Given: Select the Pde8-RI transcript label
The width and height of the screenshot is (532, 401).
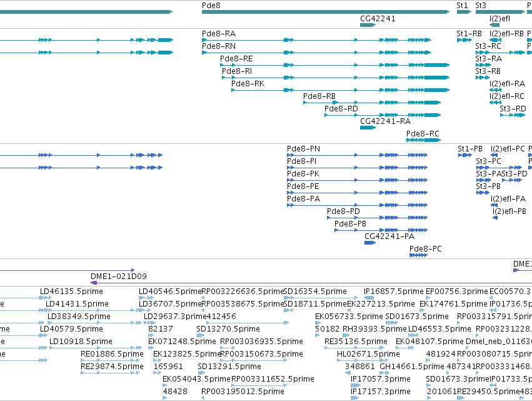Looking at the screenshot, I should click(237, 71).
